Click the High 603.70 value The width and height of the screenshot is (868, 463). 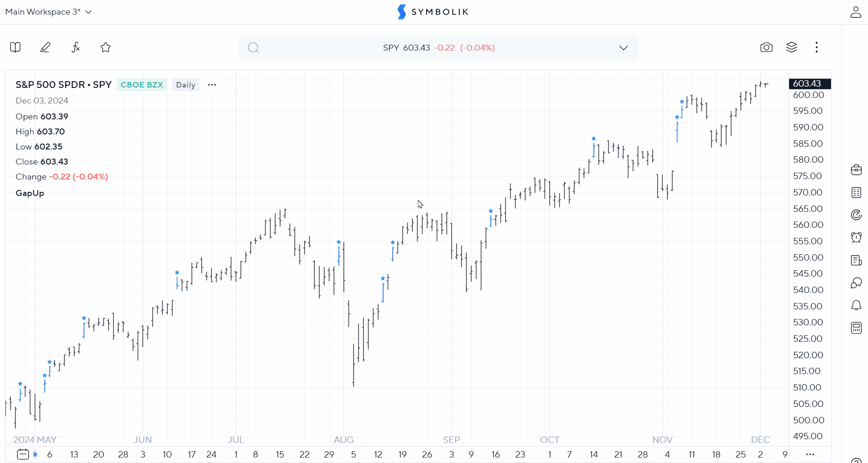51,132
